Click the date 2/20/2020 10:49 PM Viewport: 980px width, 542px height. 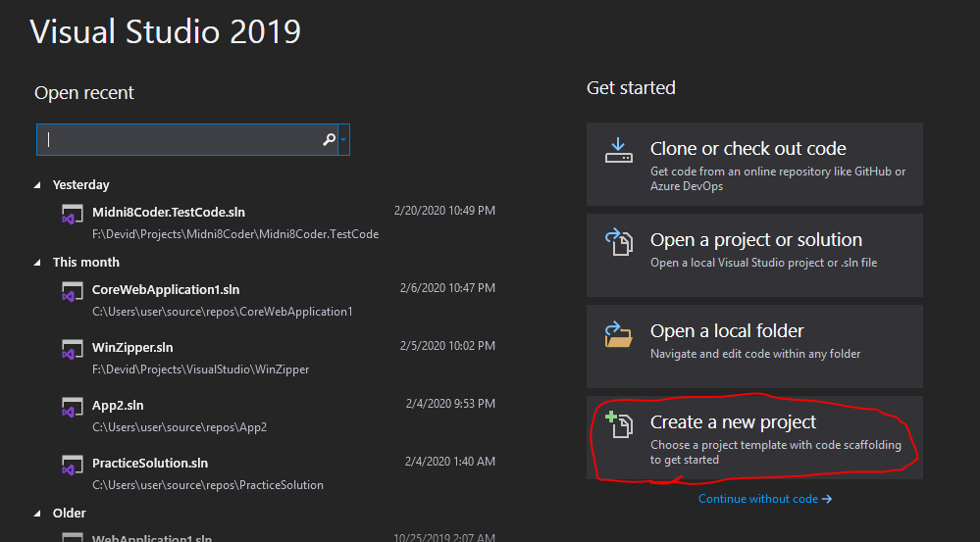pyautogui.click(x=444, y=211)
